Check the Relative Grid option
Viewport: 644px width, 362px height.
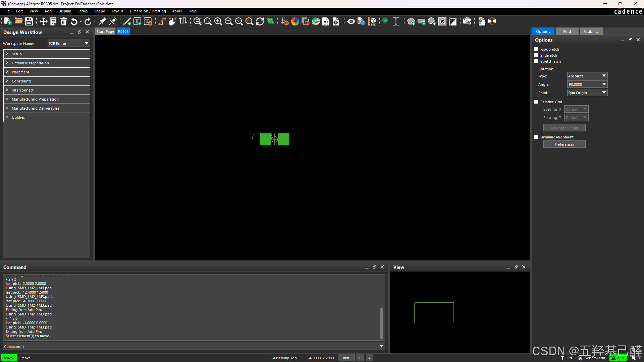pos(536,102)
